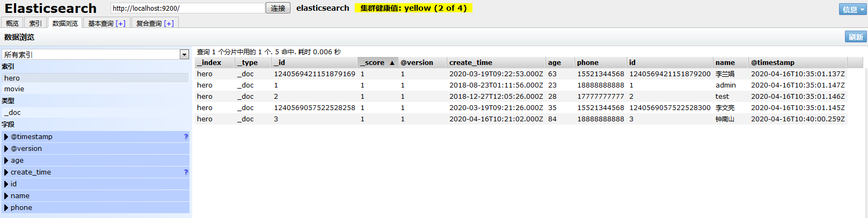Click create_time cell 2018-08-23T01:11:56.000Z
The image size is (868, 218).
[x=496, y=85]
